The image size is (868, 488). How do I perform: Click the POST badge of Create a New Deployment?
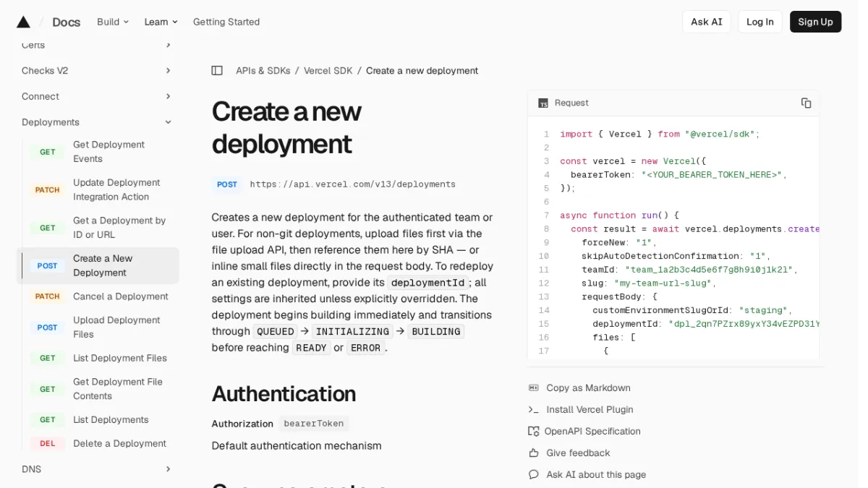48,265
